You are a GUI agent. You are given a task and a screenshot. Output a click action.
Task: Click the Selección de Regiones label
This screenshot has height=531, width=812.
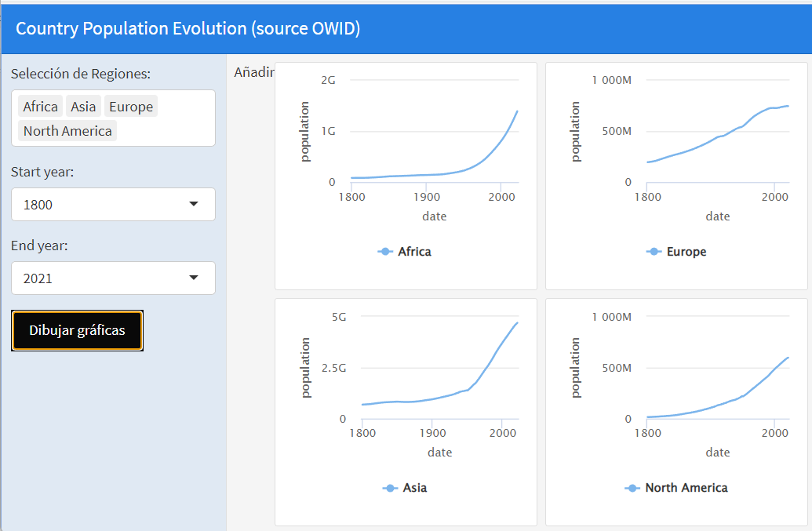coord(81,74)
